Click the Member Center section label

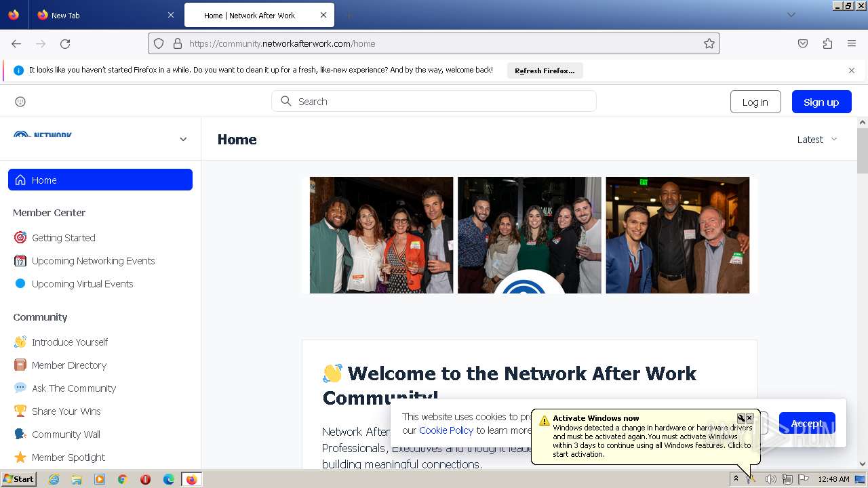(49, 212)
